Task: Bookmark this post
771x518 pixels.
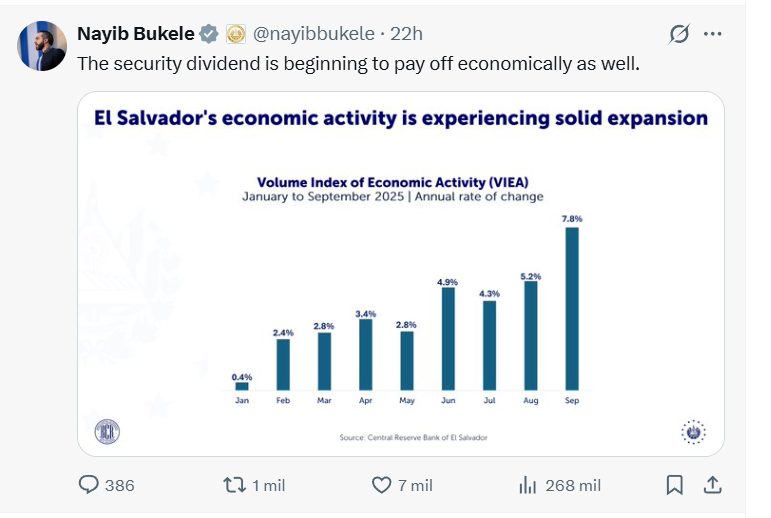Action: tap(675, 485)
